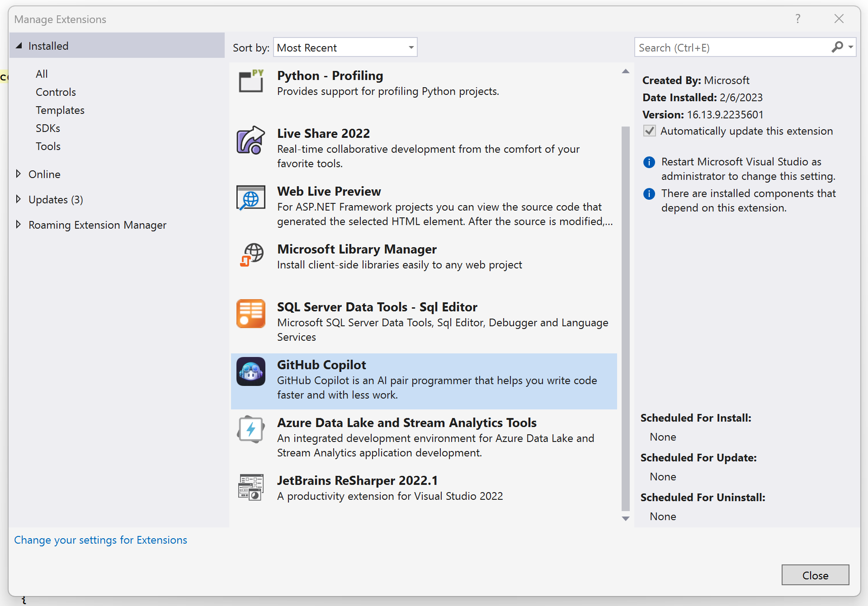Click the Python Profiling extension icon
This screenshot has width=868, height=606.
(251, 82)
